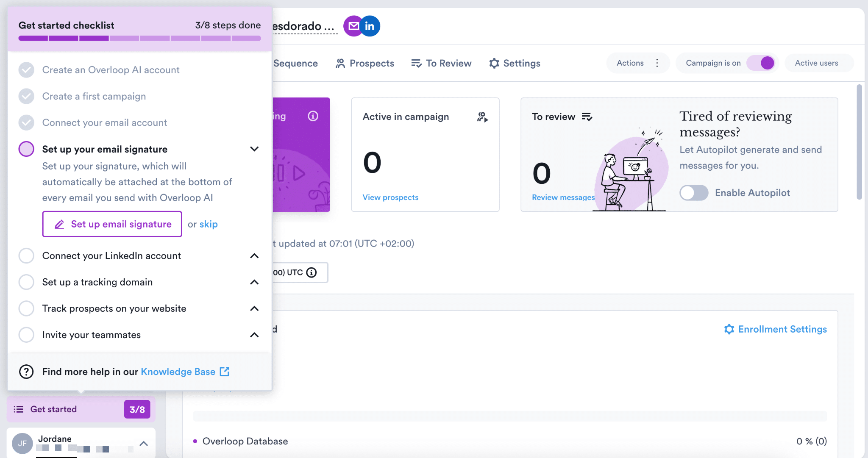
Task: Open the Prospects tab
Action: click(x=365, y=63)
